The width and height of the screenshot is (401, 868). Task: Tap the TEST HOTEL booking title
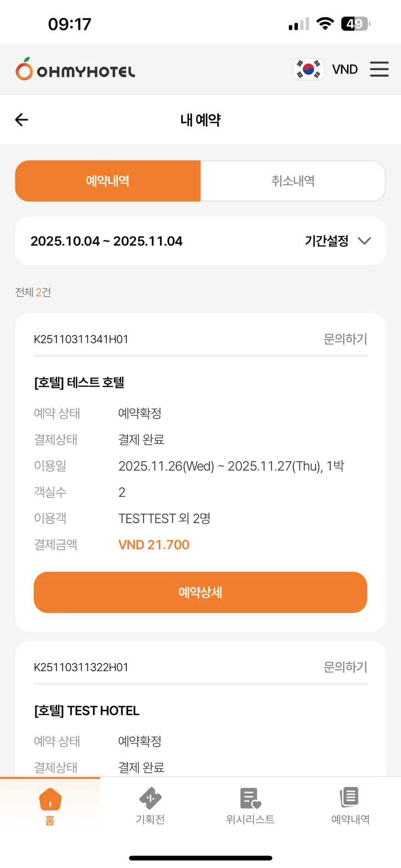point(87,711)
